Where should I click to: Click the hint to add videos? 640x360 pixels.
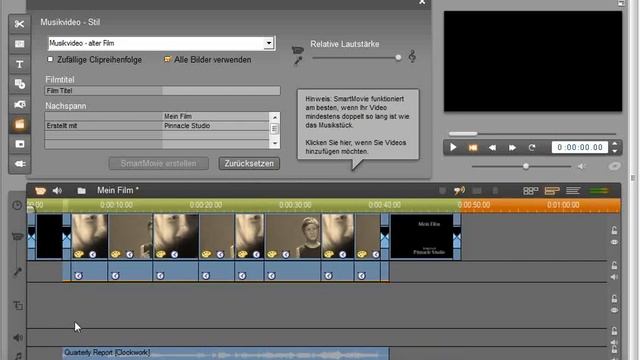pos(356,147)
